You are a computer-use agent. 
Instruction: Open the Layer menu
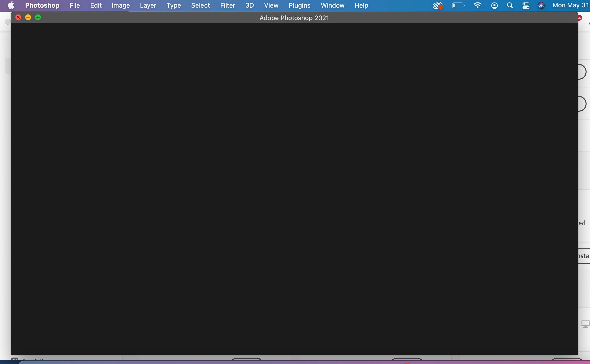[x=148, y=5]
